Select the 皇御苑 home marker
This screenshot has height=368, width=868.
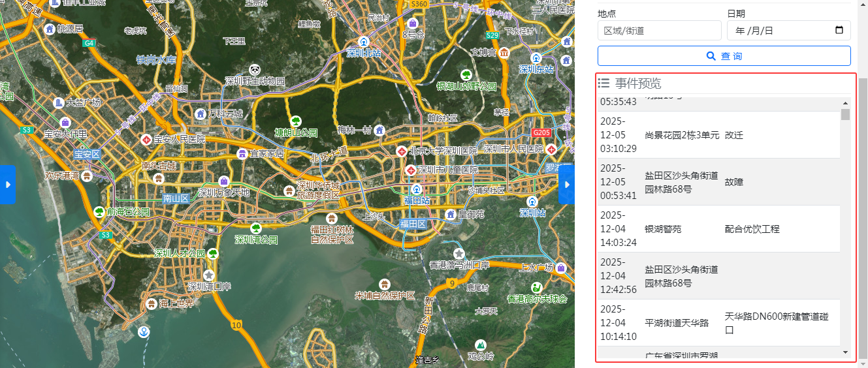[450, 213]
